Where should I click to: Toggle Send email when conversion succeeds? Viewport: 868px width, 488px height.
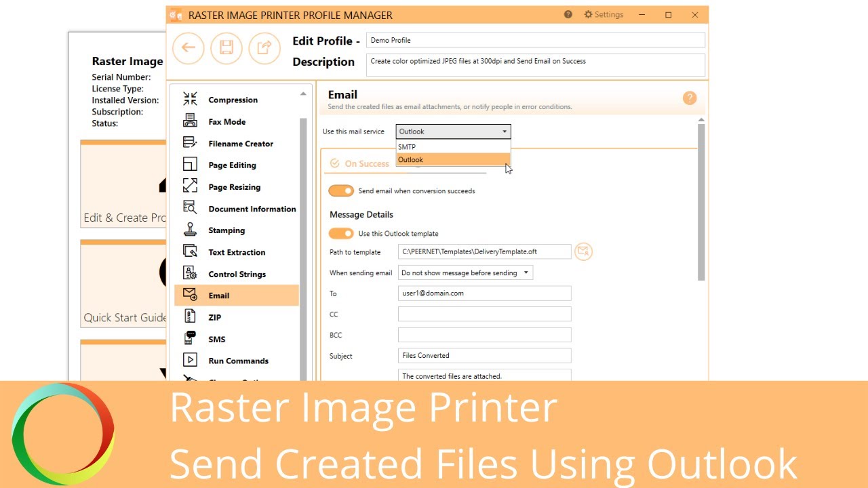point(341,191)
